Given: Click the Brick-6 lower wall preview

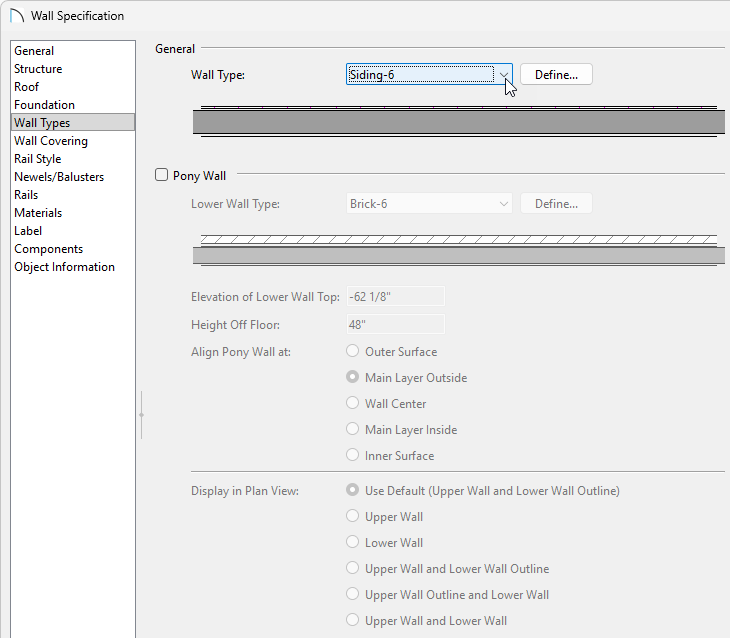Looking at the screenshot, I should pyautogui.click(x=459, y=251).
